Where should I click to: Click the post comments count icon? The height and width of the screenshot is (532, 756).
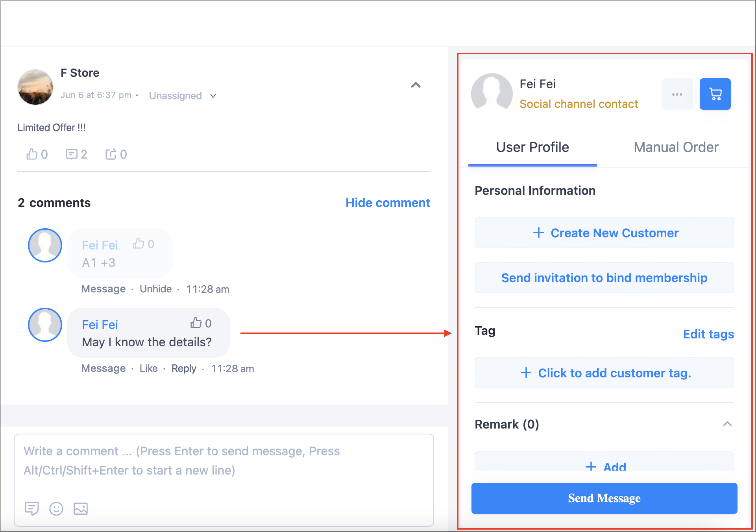[72, 154]
